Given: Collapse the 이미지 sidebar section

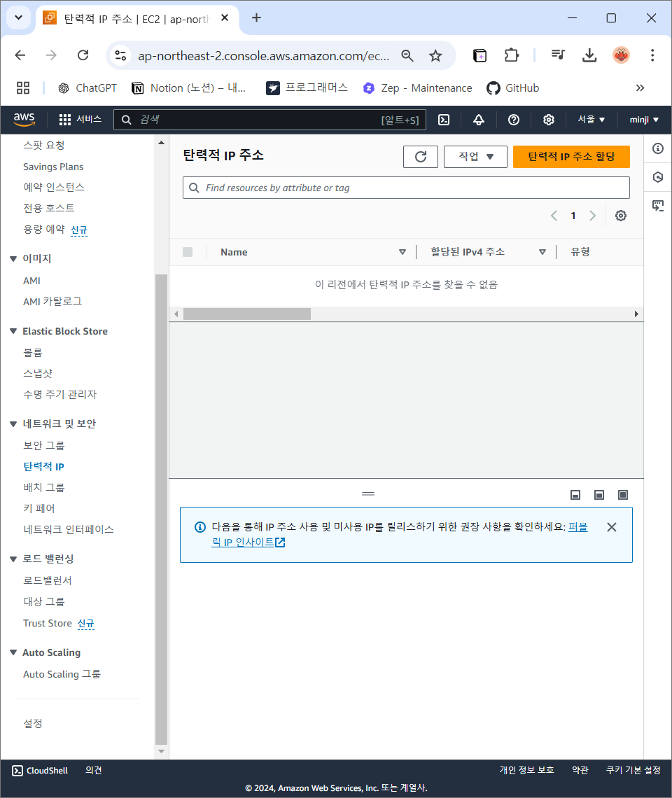Looking at the screenshot, I should (13, 259).
